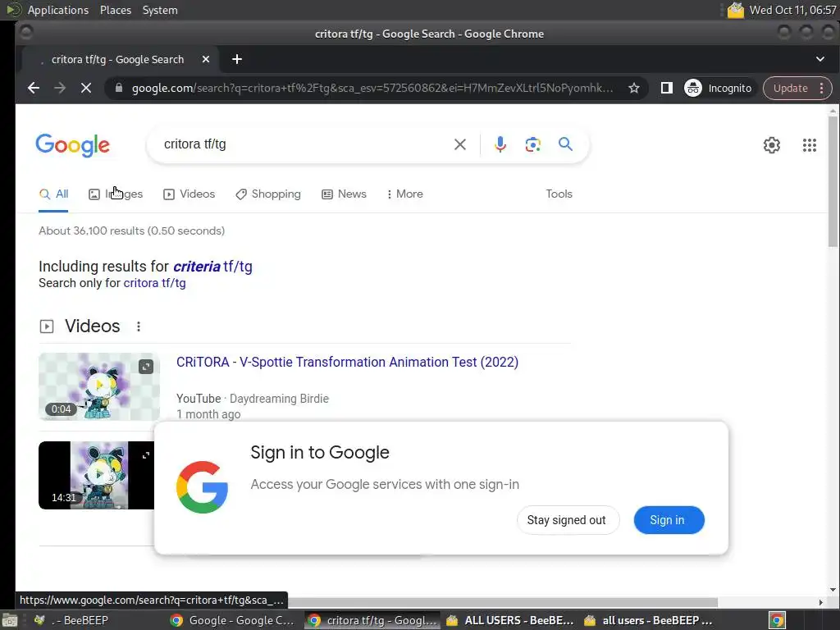Start voice search with the microphone icon

pos(500,144)
